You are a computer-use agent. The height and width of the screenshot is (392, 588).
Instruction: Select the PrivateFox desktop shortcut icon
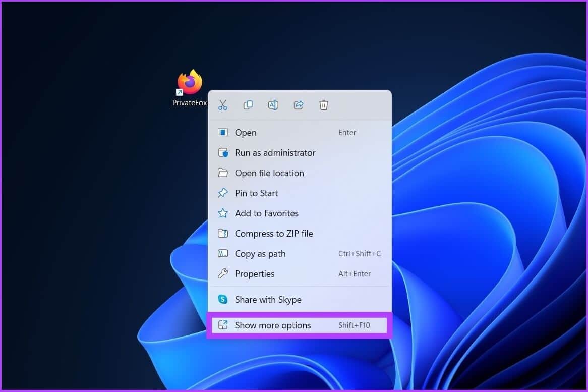click(x=190, y=87)
